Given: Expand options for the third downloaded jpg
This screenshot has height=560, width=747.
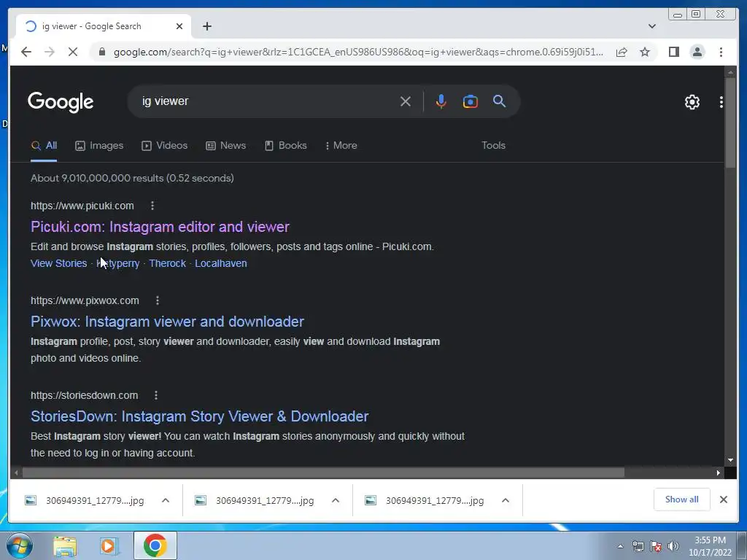Looking at the screenshot, I should click(506, 500).
